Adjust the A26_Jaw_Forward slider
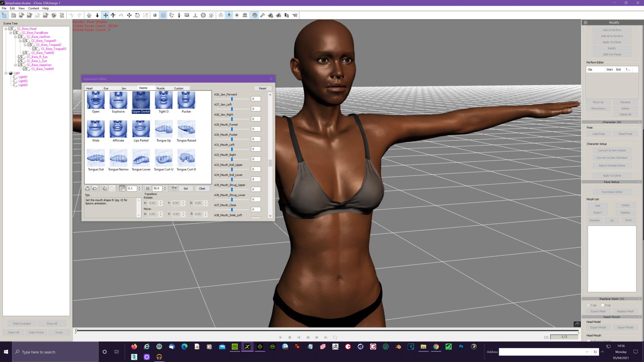The width and height of the screenshot is (644, 362). 232,99
